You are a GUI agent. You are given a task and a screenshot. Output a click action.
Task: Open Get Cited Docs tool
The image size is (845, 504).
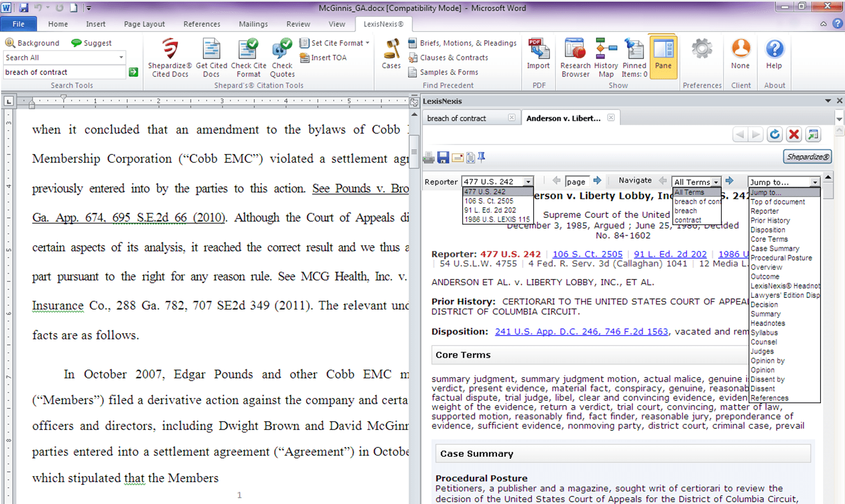[x=211, y=50]
